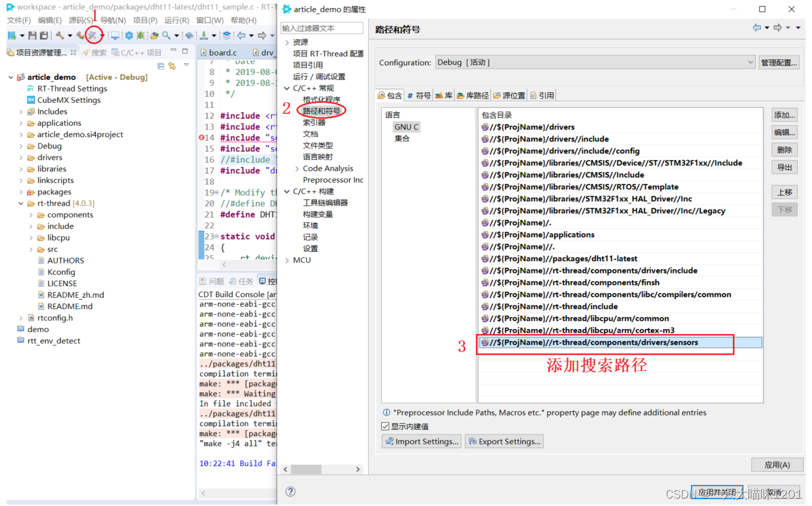Click the layered stack icon in toolbar
Screen dimensions: 812x506
click(x=227, y=36)
